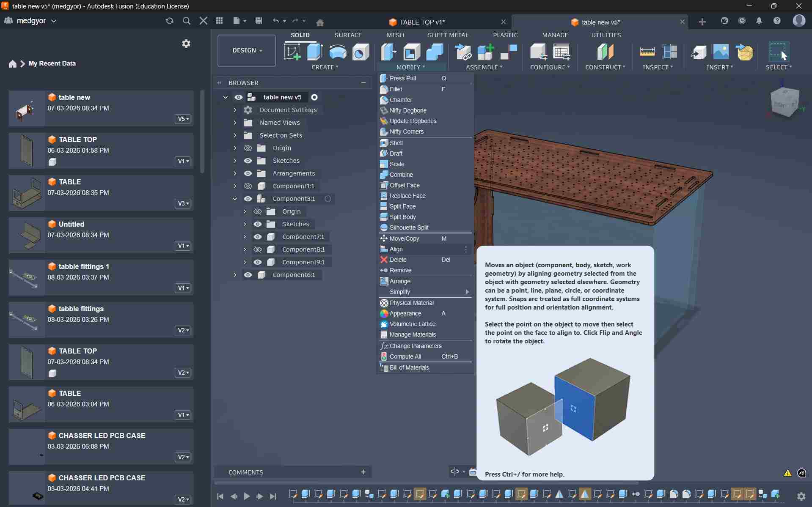Screen dimensions: 812x507
Task: Open the DESIGN workspace dropdown
Action: 247,51
